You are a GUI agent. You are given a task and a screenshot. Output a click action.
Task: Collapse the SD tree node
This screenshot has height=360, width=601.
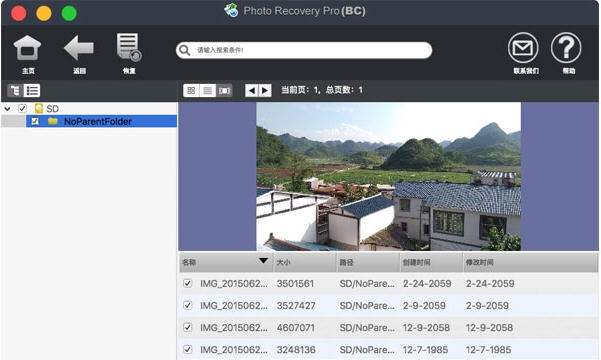coord(7,109)
